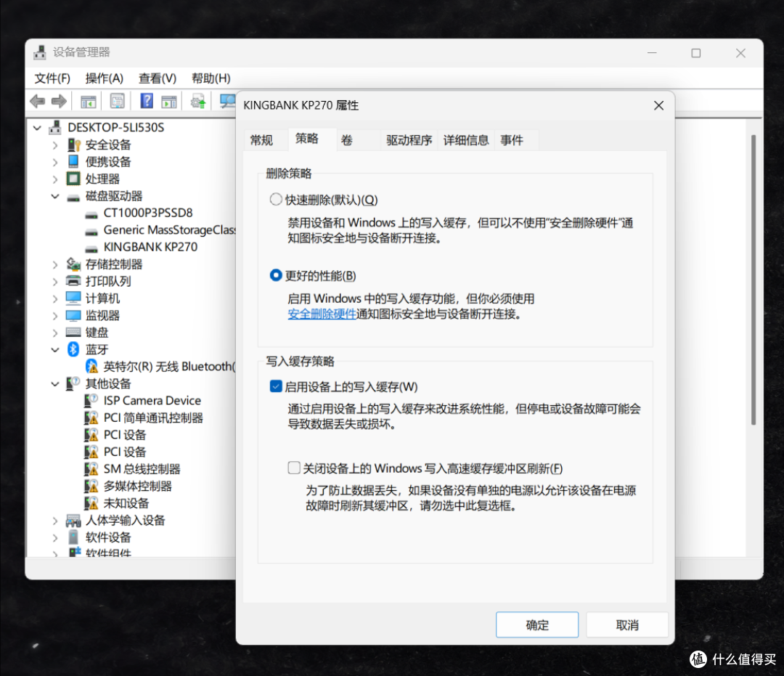784x676 pixels.
Task: Click the 安全设备 category icon
Action: pos(73,145)
